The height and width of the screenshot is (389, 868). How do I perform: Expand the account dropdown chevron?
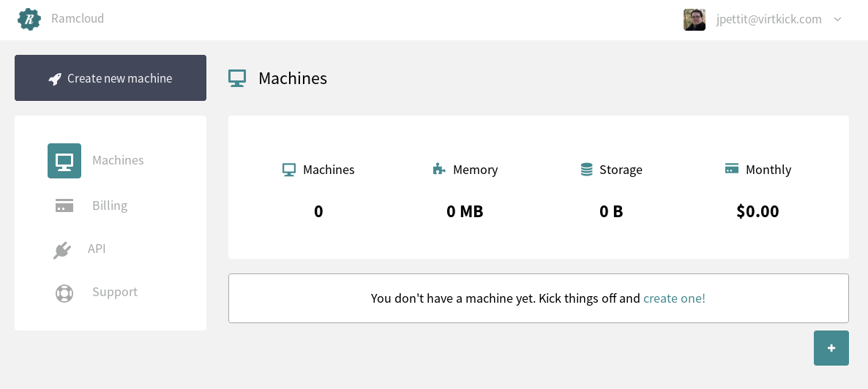[x=837, y=19]
